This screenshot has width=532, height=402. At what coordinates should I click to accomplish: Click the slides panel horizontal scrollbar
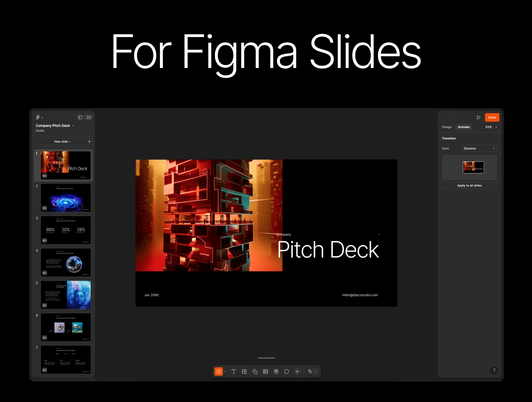point(63,379)
